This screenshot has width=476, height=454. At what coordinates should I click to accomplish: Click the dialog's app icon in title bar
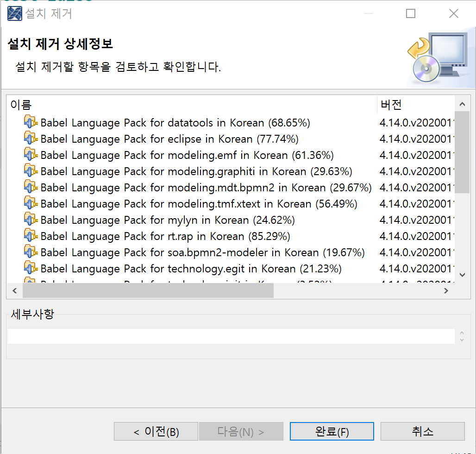(14, 13)
